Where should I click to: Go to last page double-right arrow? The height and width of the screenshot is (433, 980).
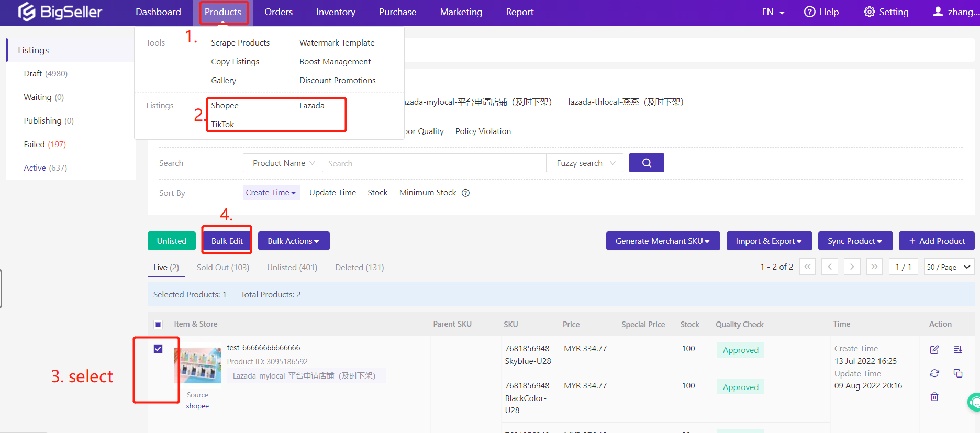tap(874, 267)
